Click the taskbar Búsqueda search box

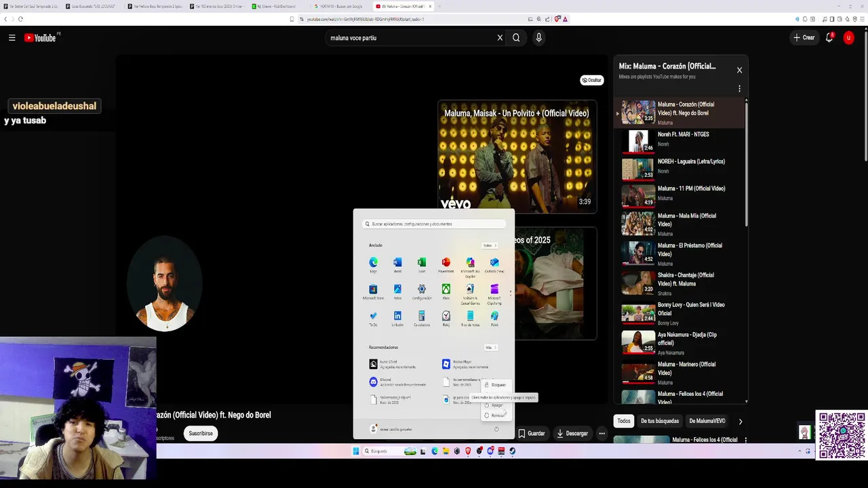(390, 451)
